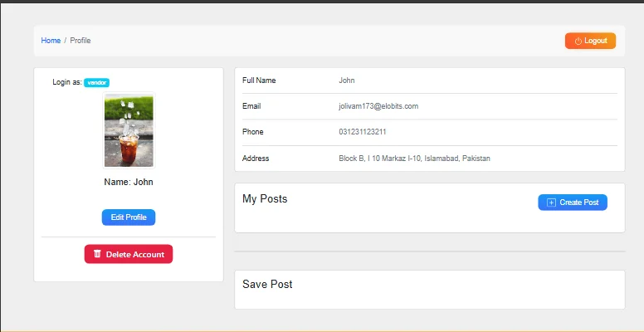
Task: Click the My Posts section heading
Action: (265, 199)
